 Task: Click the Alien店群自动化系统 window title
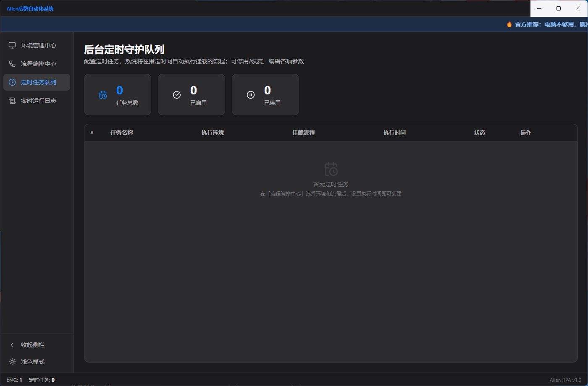(x=30, y=8)
